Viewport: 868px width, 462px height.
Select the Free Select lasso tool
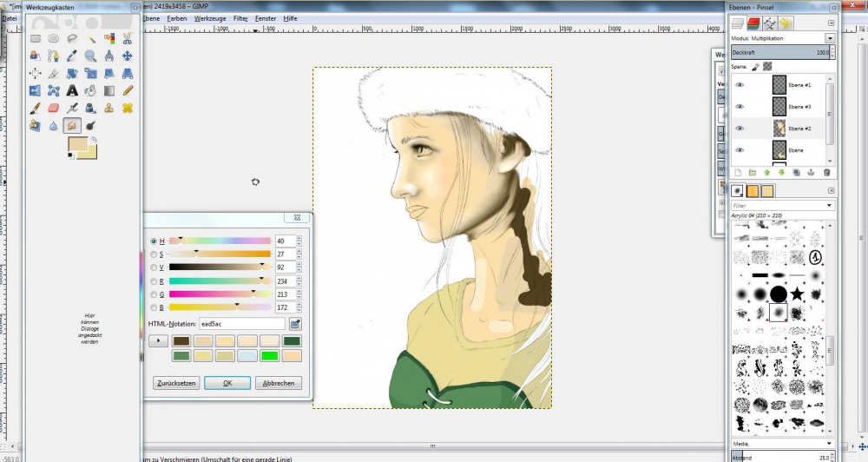coord(72,39)
